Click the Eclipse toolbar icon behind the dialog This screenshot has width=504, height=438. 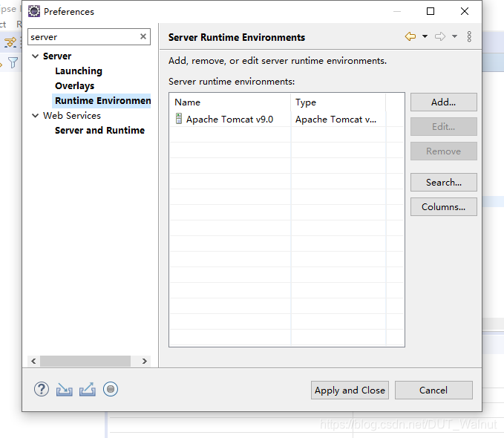tap(10, 42)
